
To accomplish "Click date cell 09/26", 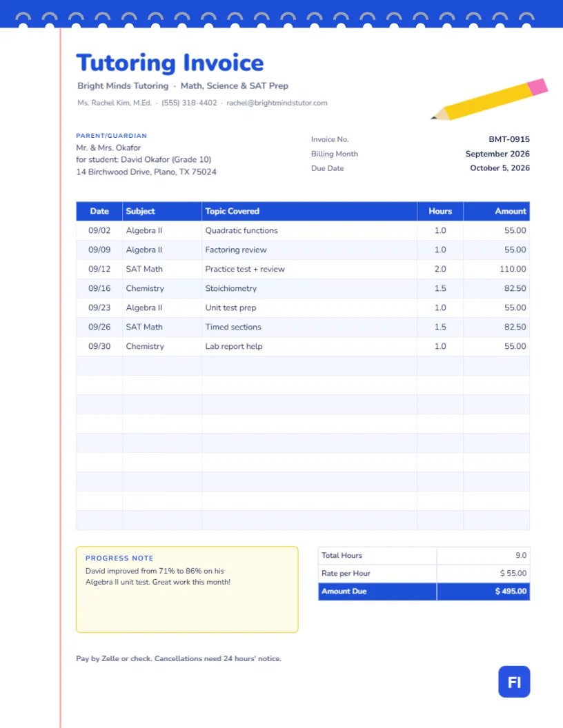I will 99,327.
